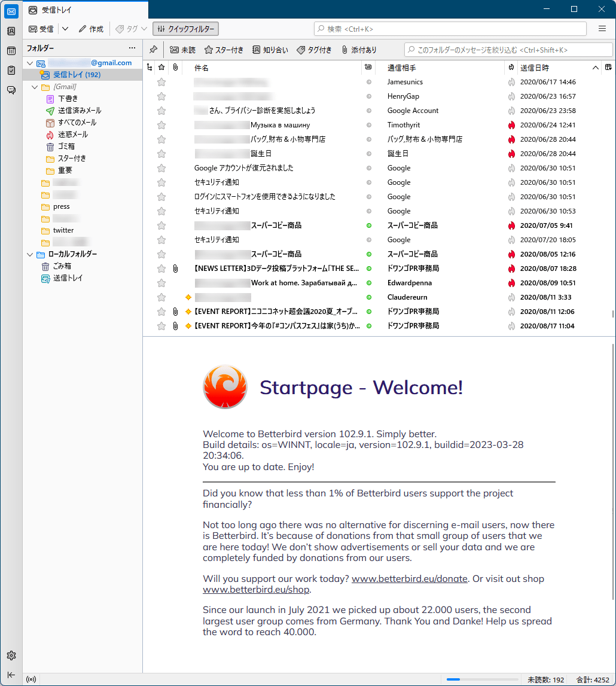The height and width of the screenshot is (686, 616).
Task: Open the 送信済みメール folder
Action: click(83, 111)
